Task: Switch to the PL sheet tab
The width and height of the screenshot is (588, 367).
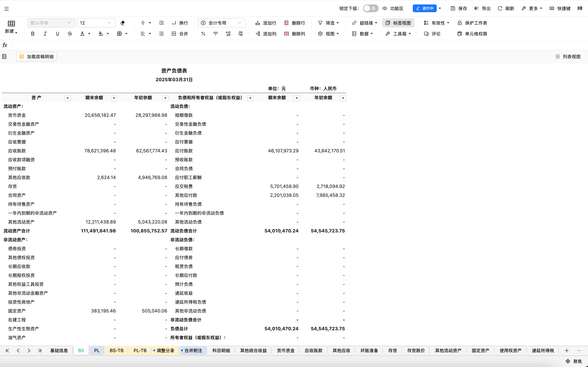Action: [97, 351]
